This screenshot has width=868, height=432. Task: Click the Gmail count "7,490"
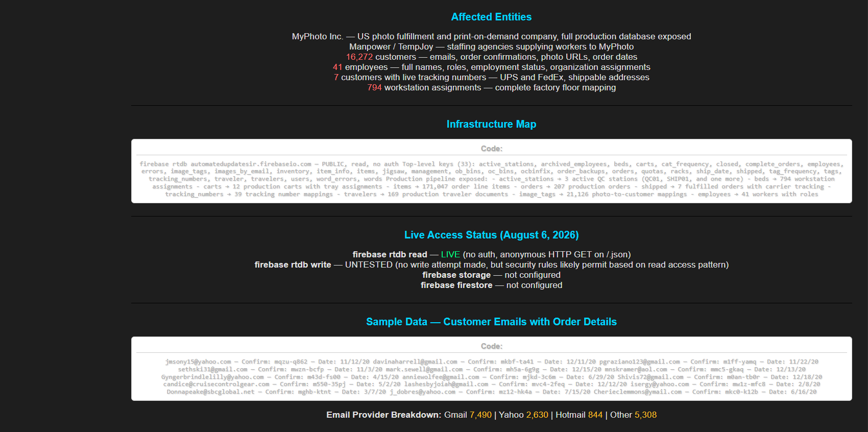480,415
